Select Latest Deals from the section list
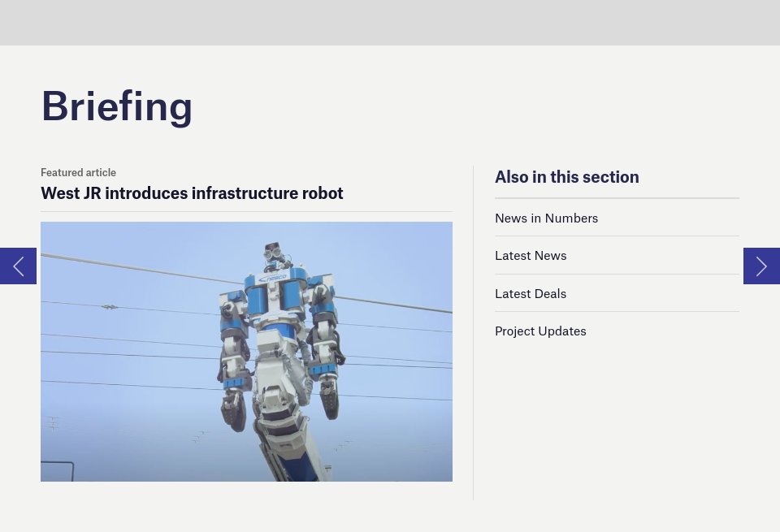Image resolution: width=780 pixels, height=532 pixels. click(x=530, y=292)
